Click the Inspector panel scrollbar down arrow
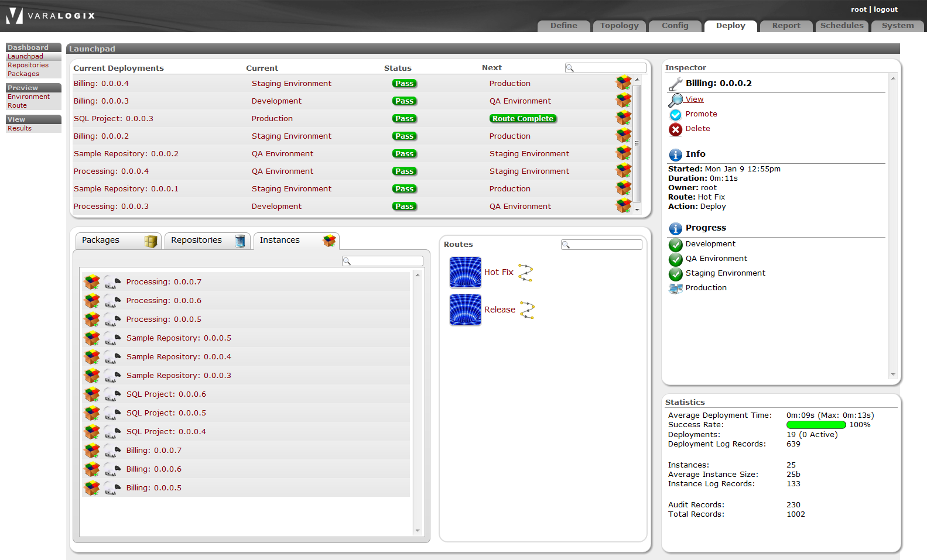This screenshot has height=560, width=927. [x=893, y=374]
